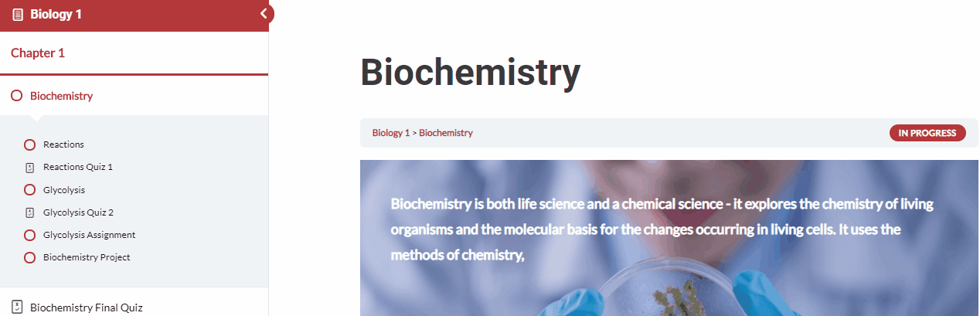Open Reactions Quiz 1
980x316 pixels.
pyautogui.click(x=78, y=167)
